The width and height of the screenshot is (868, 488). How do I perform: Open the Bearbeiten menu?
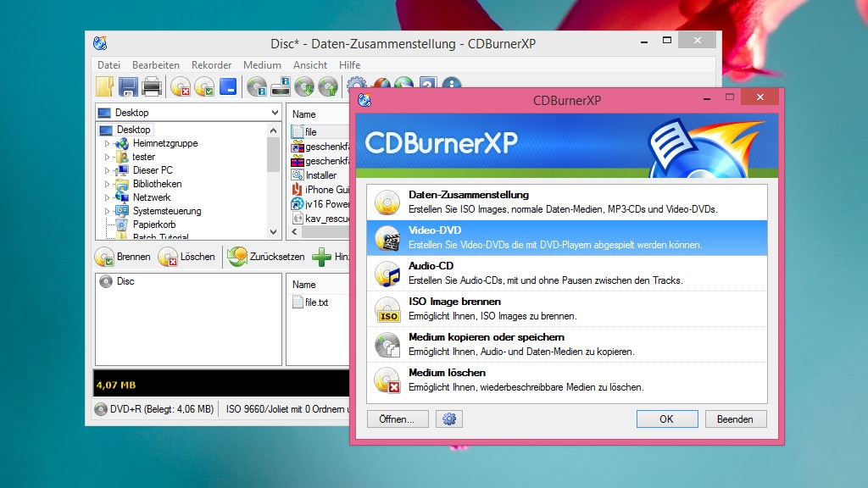pos(156,64)
